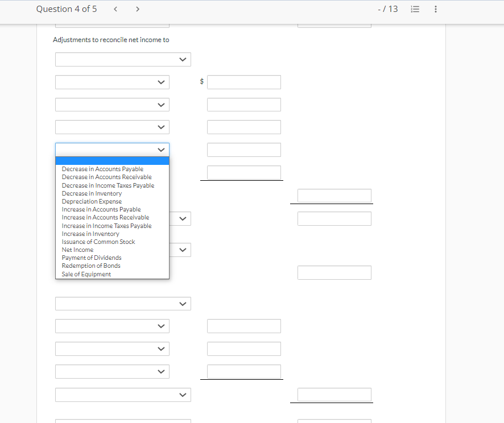Viewport: 504px width, 423px height.
Task: Select Decrease in Accounts Payable option
Action: pyautogui.click(x=102, y=169)
